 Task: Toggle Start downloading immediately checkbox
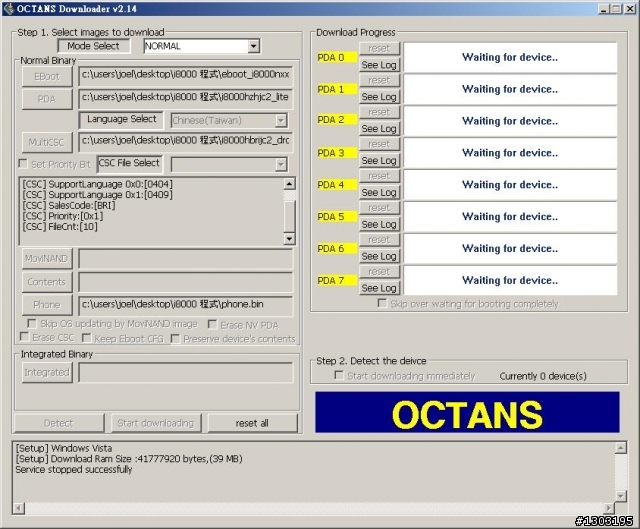[x=338, y=375]
